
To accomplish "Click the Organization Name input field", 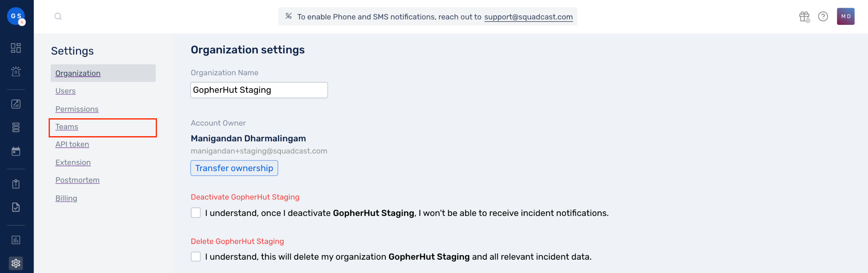I will (259, 90).
